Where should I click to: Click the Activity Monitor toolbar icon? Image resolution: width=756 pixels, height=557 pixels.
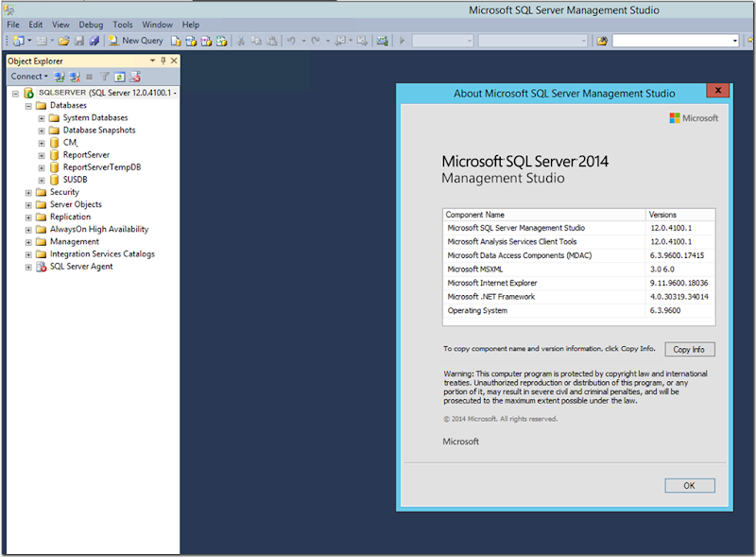point(383,41)
